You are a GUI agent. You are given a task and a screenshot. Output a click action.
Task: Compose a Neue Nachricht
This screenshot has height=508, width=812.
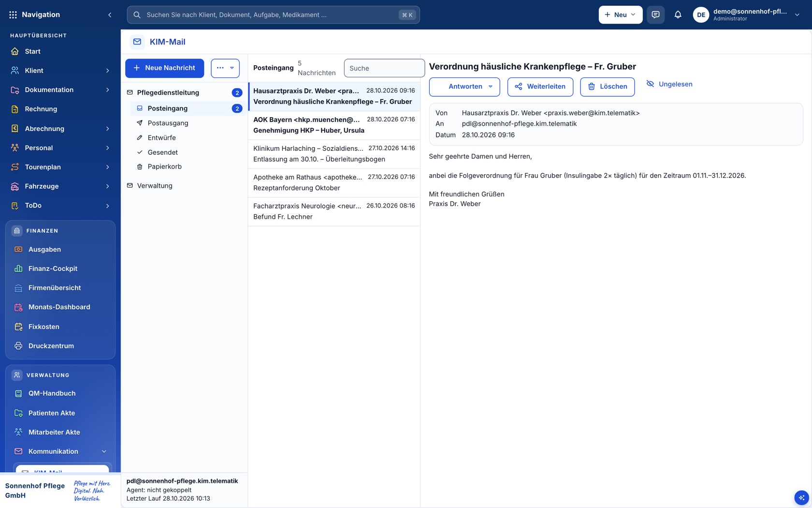point(164,68)
